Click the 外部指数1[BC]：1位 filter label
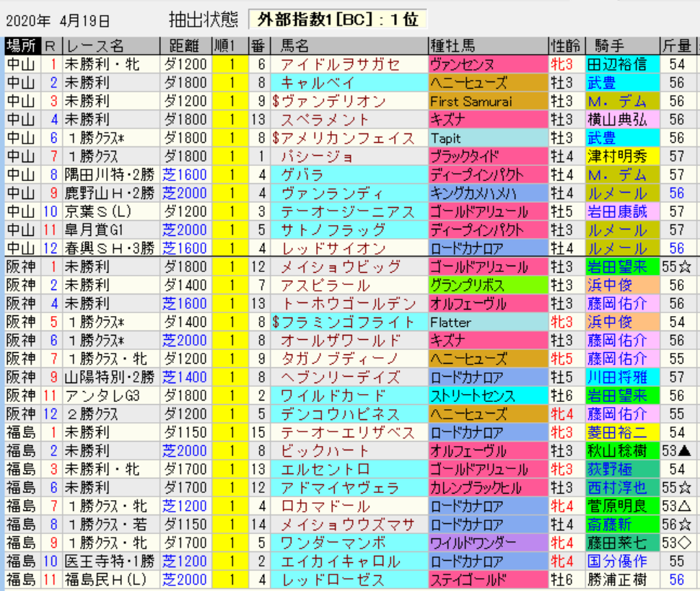Screen dimensions: 700x591 [x=337, y=19]
